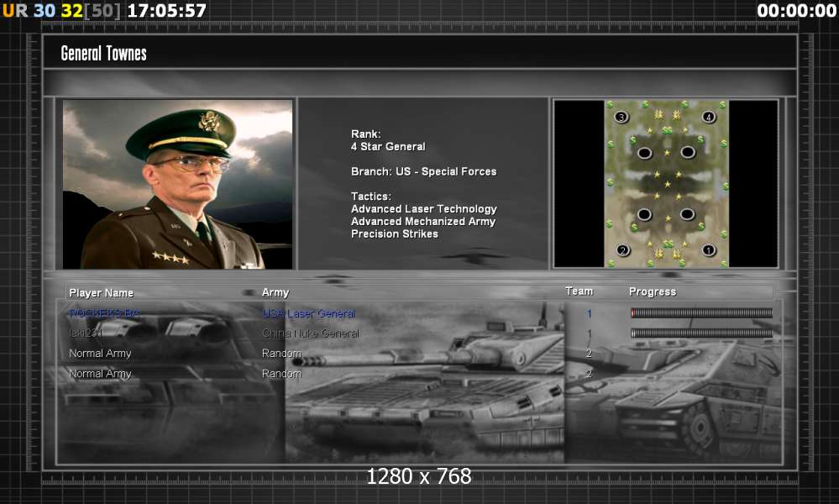Click the China Nuke General progress bar
The width and height of the screenshot is (839, 504).
701,333
